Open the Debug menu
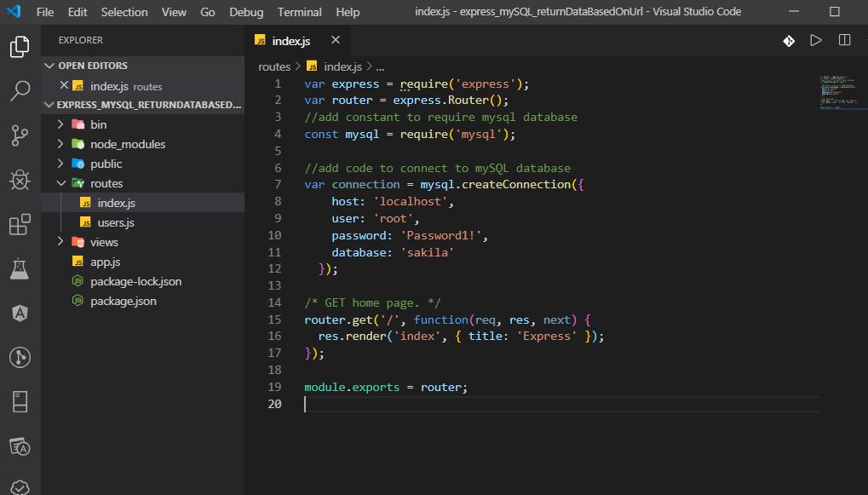This screenshot has width=868, height=495. 245,12
